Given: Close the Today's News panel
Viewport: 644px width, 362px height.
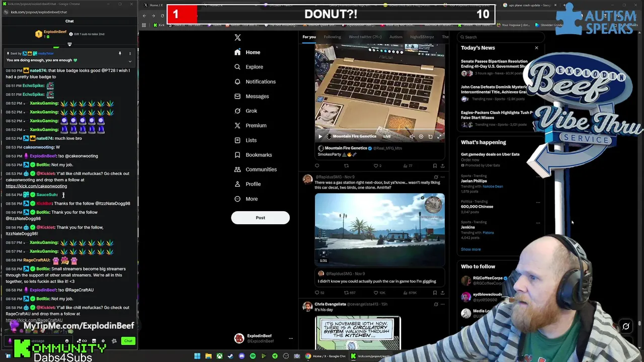Looking at the screenshot, I should tap(536, 48).
